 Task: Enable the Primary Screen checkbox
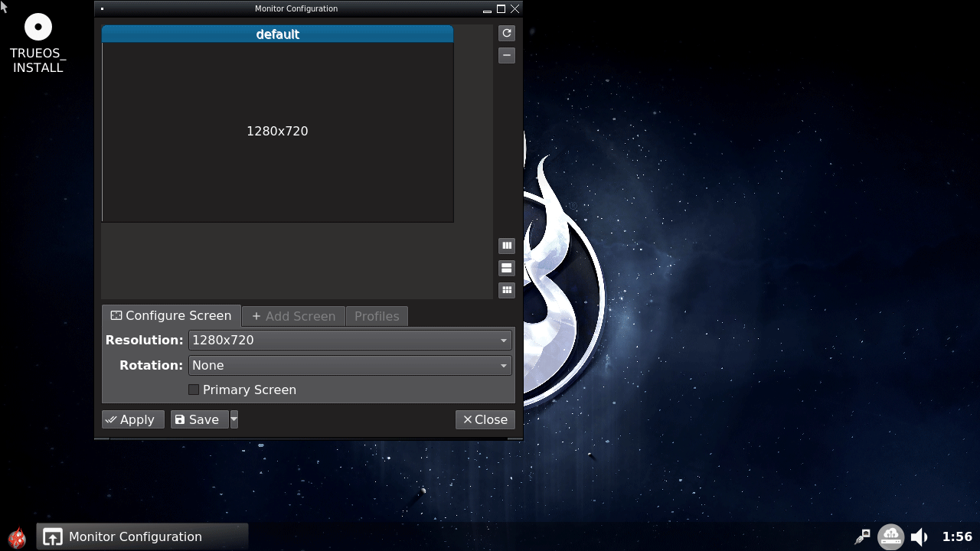[x=194, y=390]
